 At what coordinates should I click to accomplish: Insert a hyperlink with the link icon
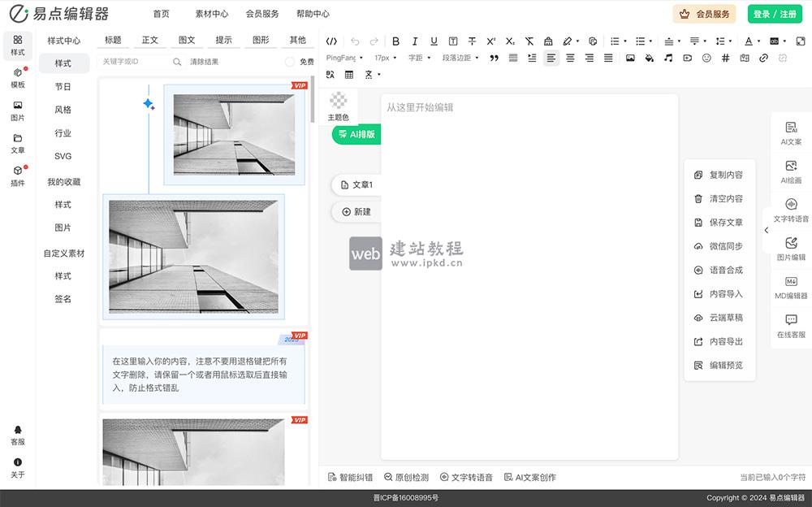pyautogui.click(x=764, y=58)
